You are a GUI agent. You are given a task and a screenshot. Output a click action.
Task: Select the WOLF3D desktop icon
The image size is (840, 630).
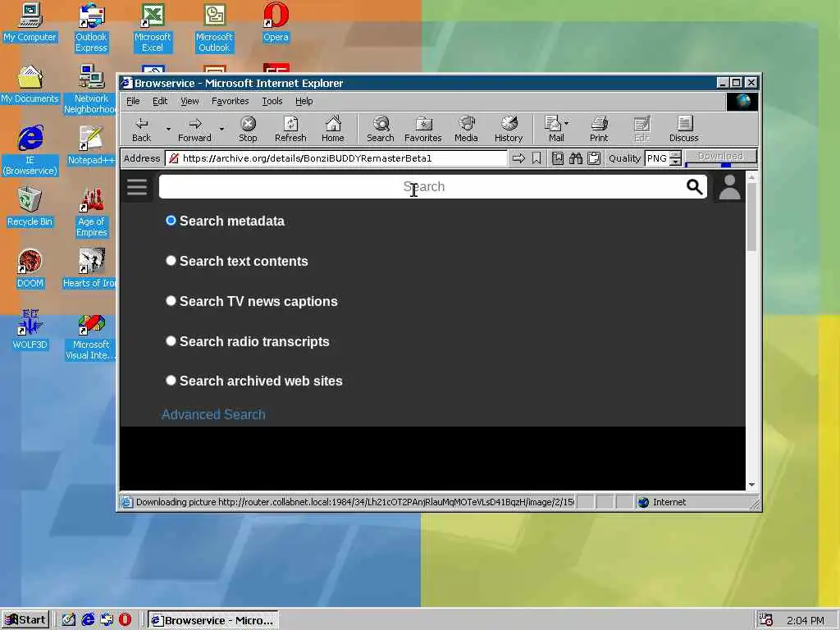pos(30,330)
